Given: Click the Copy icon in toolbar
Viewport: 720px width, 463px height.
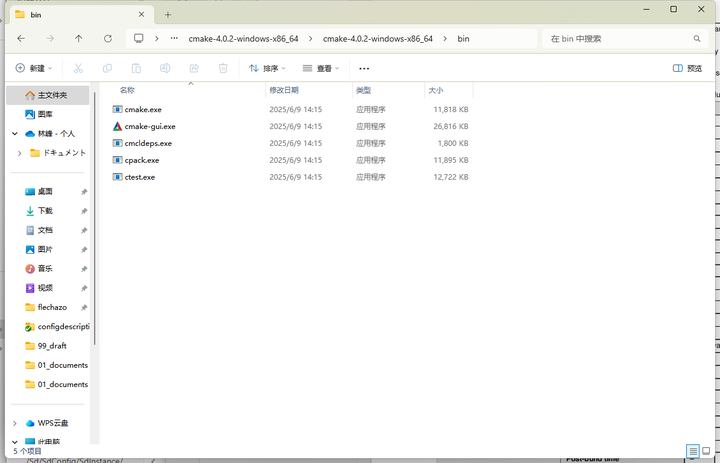Looking at the screenshot, I should [x=107, y=68].
